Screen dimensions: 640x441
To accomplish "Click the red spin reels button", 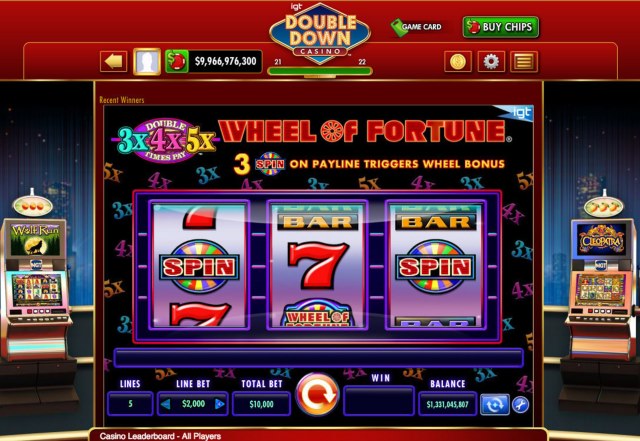I will coord(318,394).
